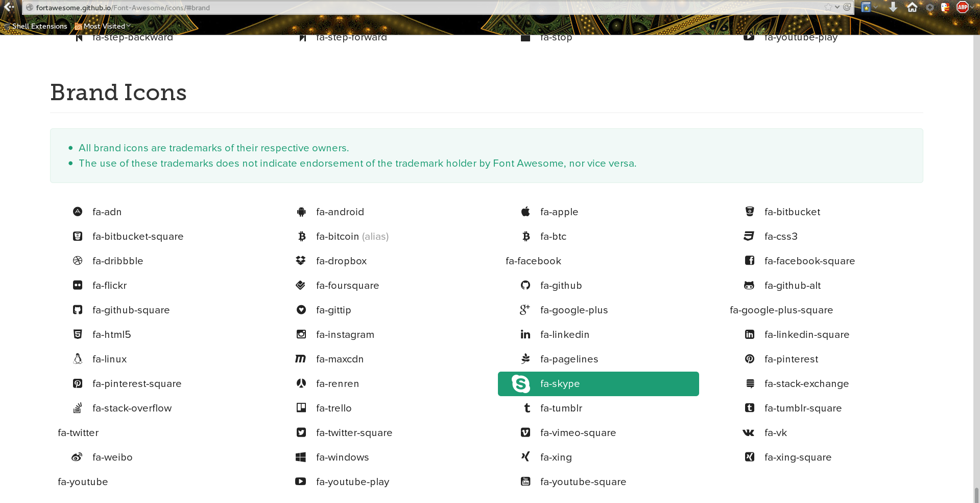The width and height of the screenshot is (980, 503).
Task: Click the fa-btc symbol icon
Action: (526, 236)
